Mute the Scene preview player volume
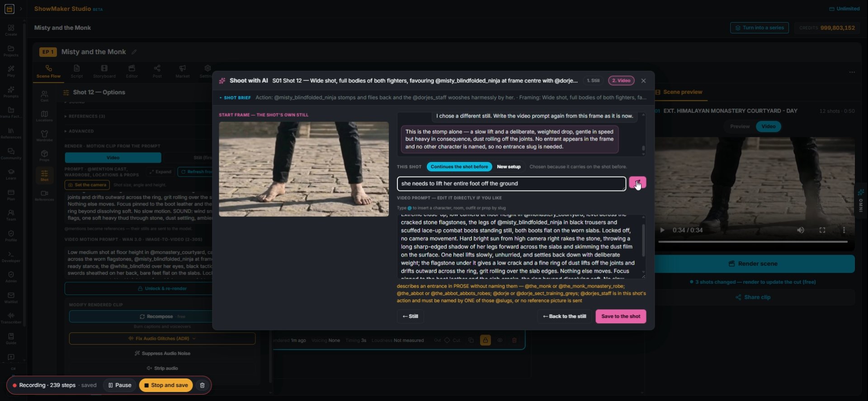 [801, 230]
